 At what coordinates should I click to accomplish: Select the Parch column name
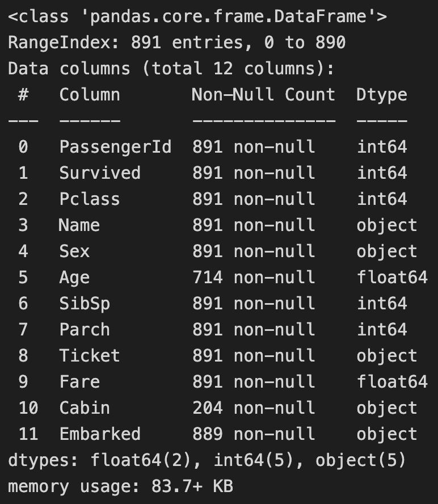point(85,329)
